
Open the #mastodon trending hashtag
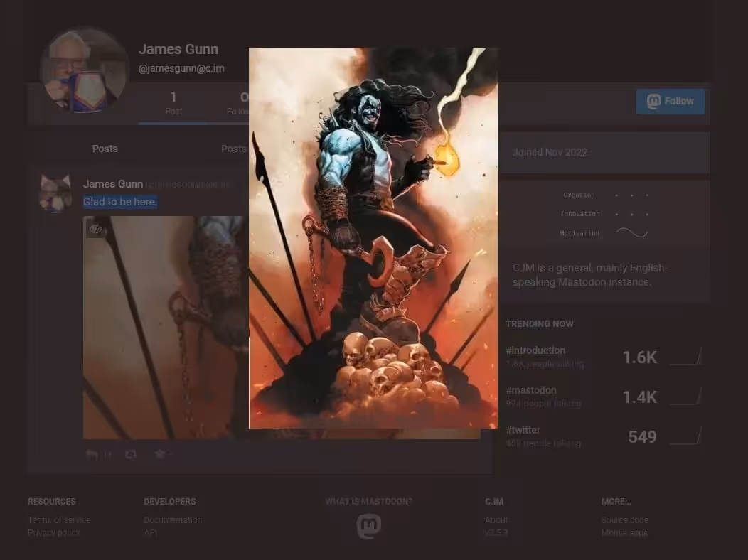[531, 390]
